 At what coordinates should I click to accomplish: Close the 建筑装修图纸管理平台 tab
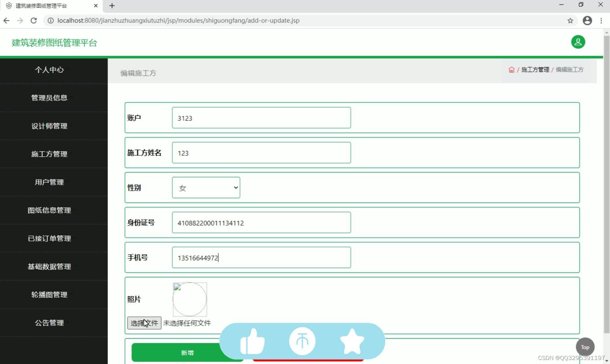96,6
